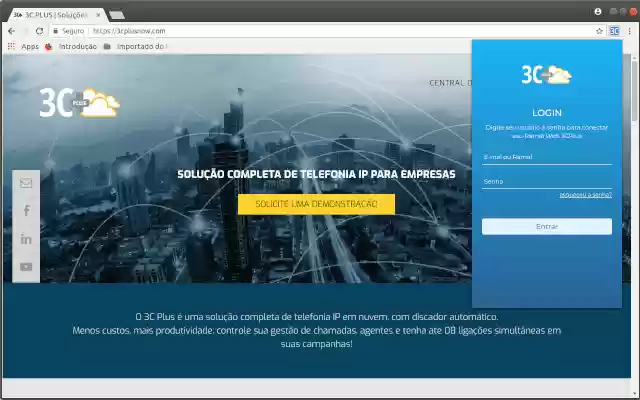Open the Facebook sidebar icon

tap(27, 211)
